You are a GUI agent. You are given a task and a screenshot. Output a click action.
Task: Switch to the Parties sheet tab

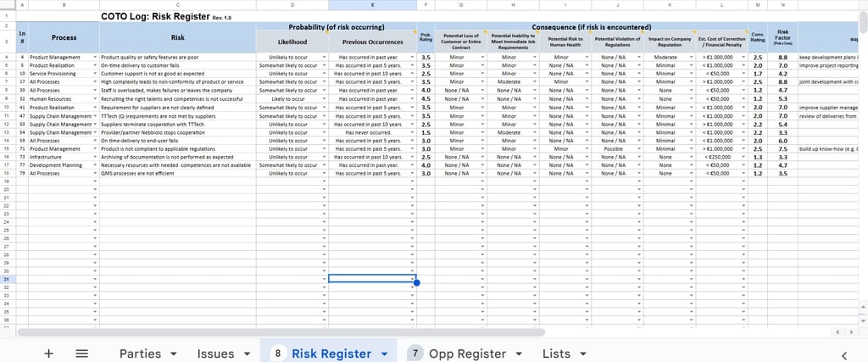(x=140, y=354)
